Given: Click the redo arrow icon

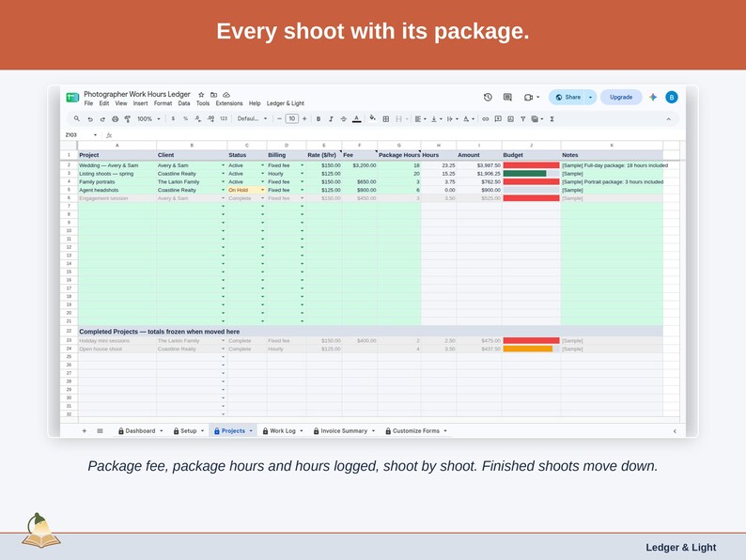Looking at the screenshot, I should (x=102, y=119).
